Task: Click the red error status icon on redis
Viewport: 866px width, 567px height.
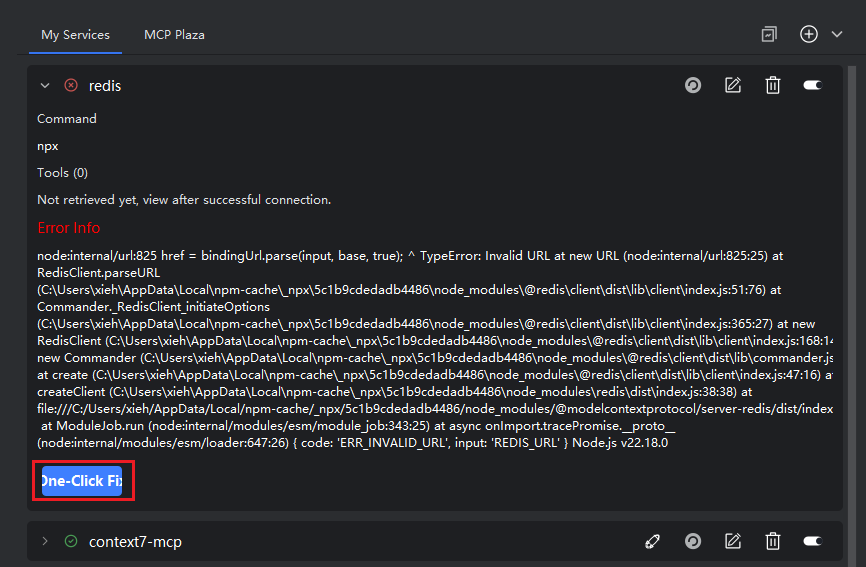Action: click(x=71, y=86)
